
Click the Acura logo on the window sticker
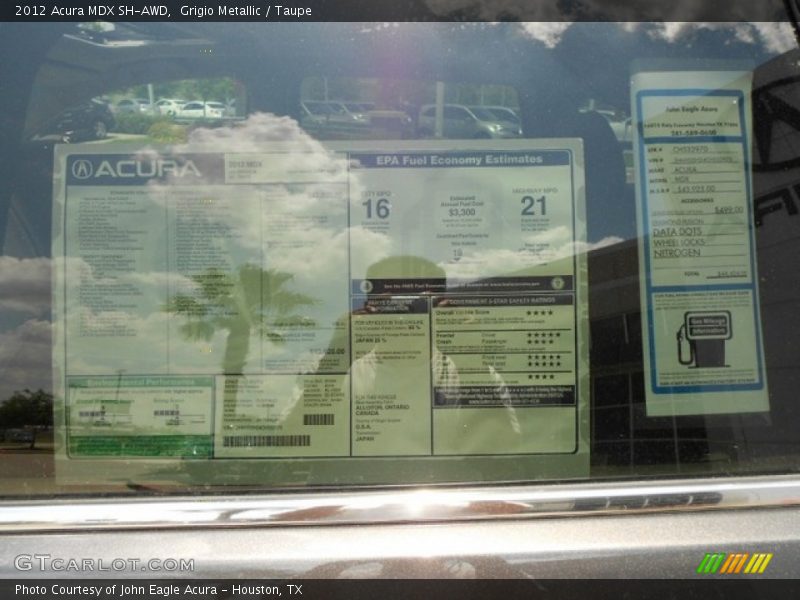[x=136, y=169]
